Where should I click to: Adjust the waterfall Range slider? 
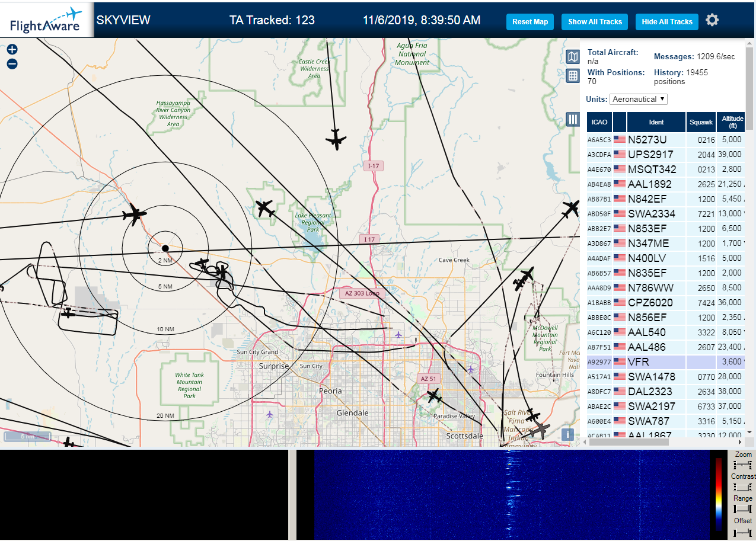[x=743, y=509]
